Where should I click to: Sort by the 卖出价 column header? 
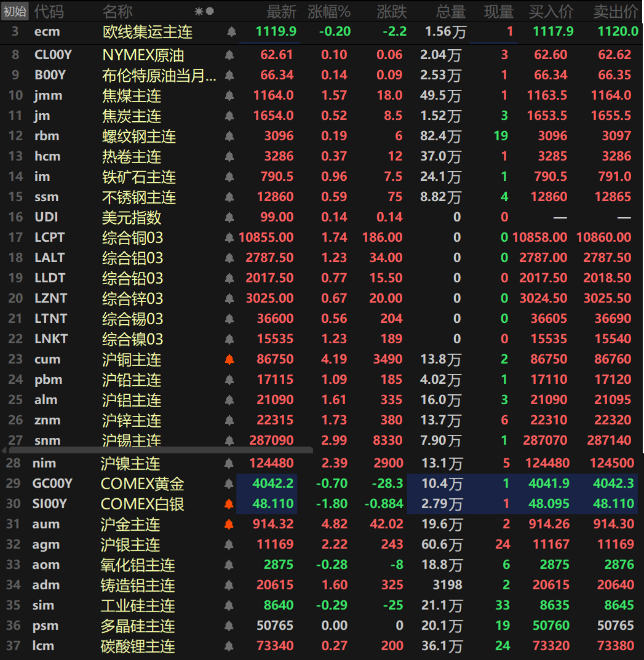[616, 12]
